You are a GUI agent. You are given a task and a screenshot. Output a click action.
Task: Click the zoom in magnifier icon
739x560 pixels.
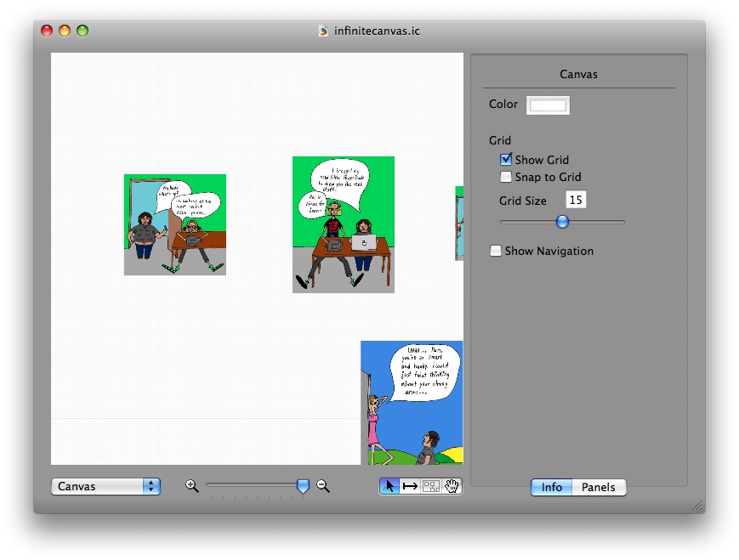192,485
